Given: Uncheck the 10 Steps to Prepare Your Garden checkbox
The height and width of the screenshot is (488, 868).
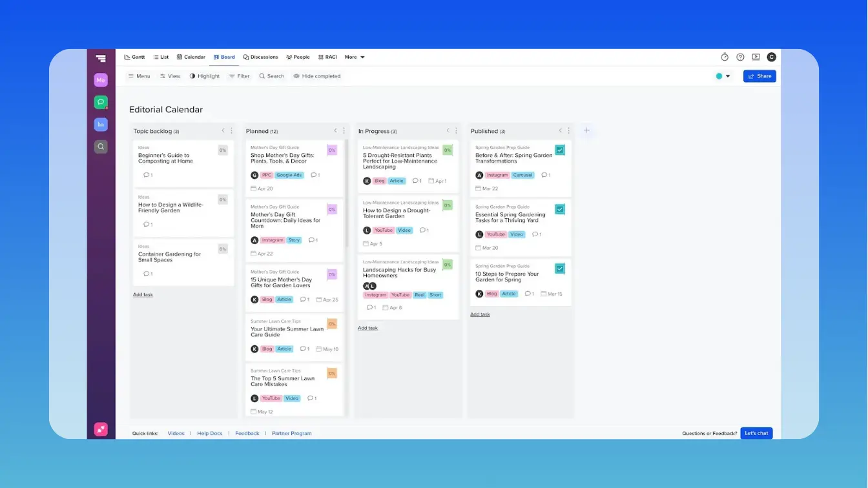Looking at the screenshot, I should [560, 268].
